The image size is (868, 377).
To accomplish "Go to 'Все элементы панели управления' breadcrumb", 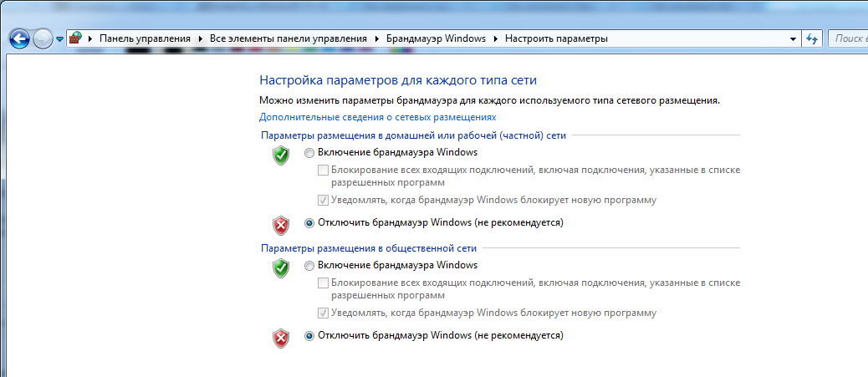I will [288, 38].
